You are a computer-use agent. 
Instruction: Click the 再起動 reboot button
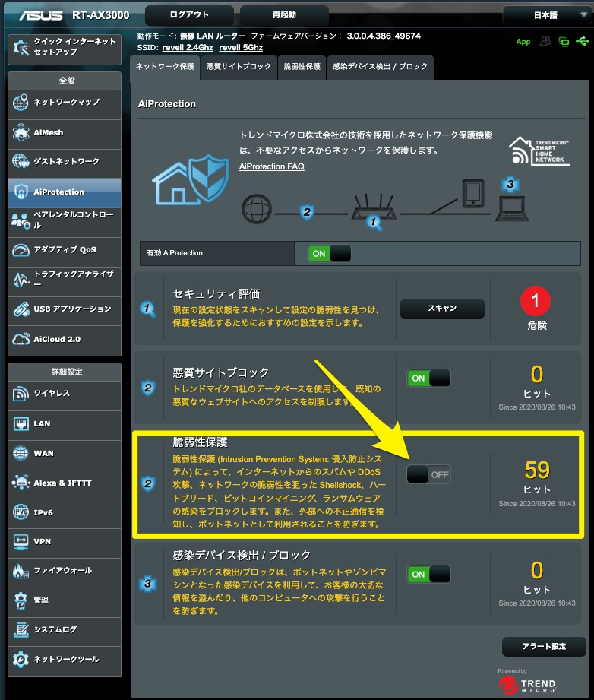(x=284, y=14)
